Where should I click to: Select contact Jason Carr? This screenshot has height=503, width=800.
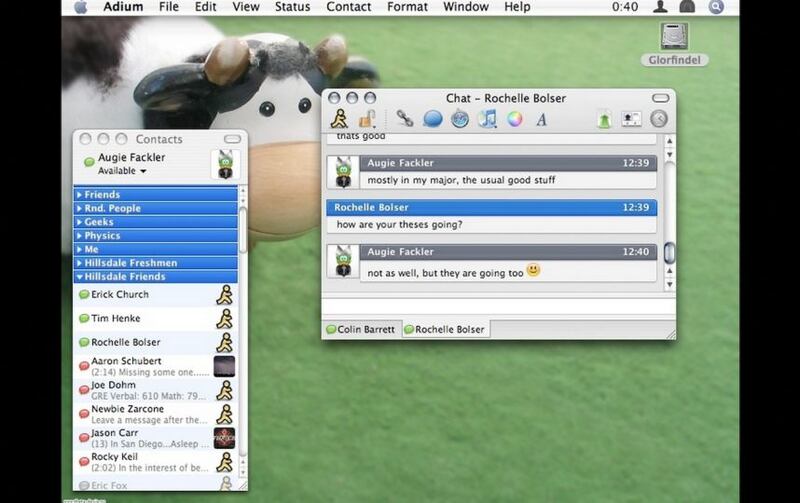point(156,438)
